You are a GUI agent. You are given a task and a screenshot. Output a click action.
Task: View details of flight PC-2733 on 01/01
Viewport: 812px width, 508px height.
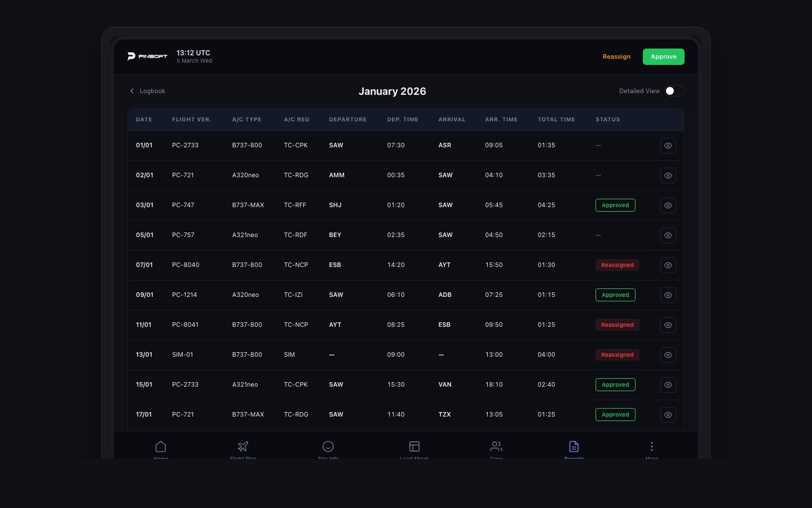[x=668, y=146]
